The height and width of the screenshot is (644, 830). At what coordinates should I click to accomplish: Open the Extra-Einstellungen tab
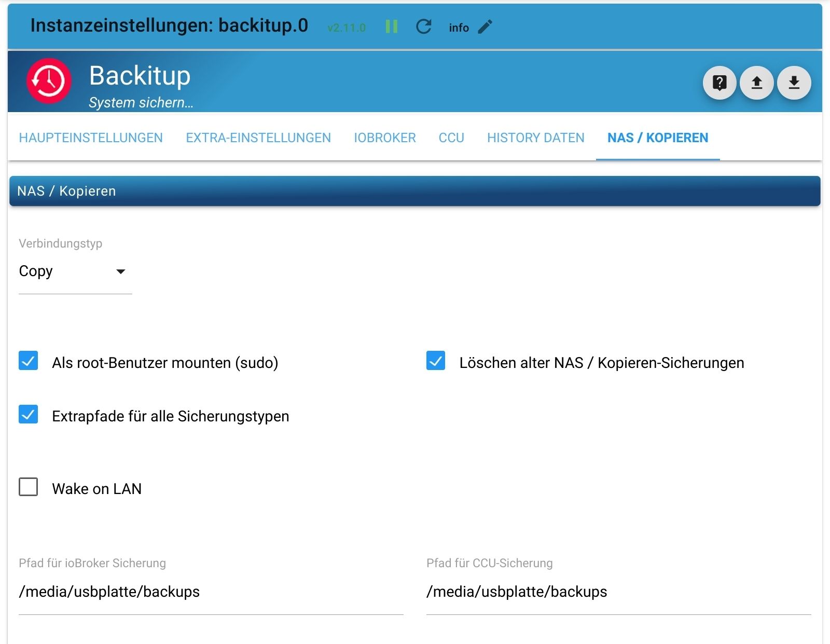(258, 138)
